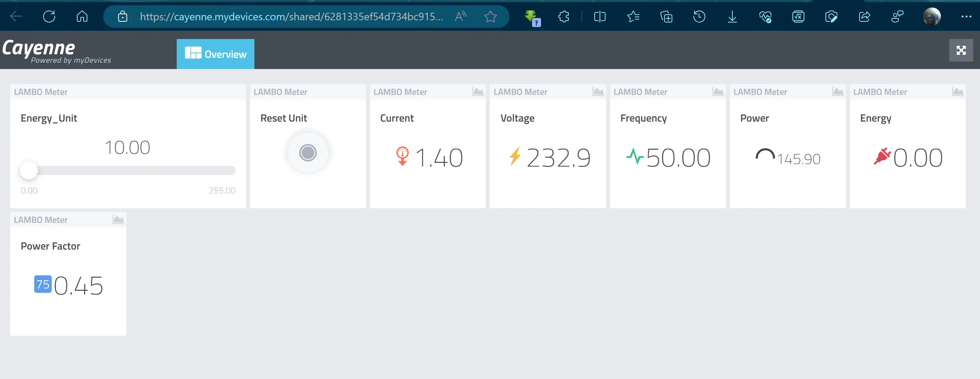Click the Cayenne logo

click(56, 51)
